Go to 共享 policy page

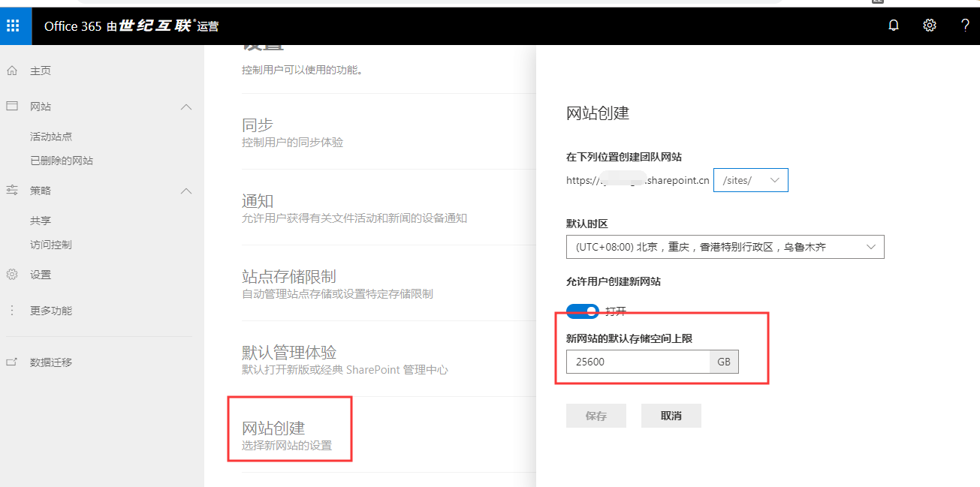click(x=41, y=221)
